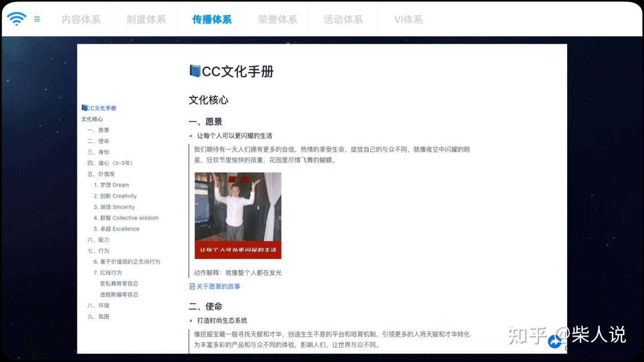Click the document icon beside 关于愿景的故事

pos(191,286)
